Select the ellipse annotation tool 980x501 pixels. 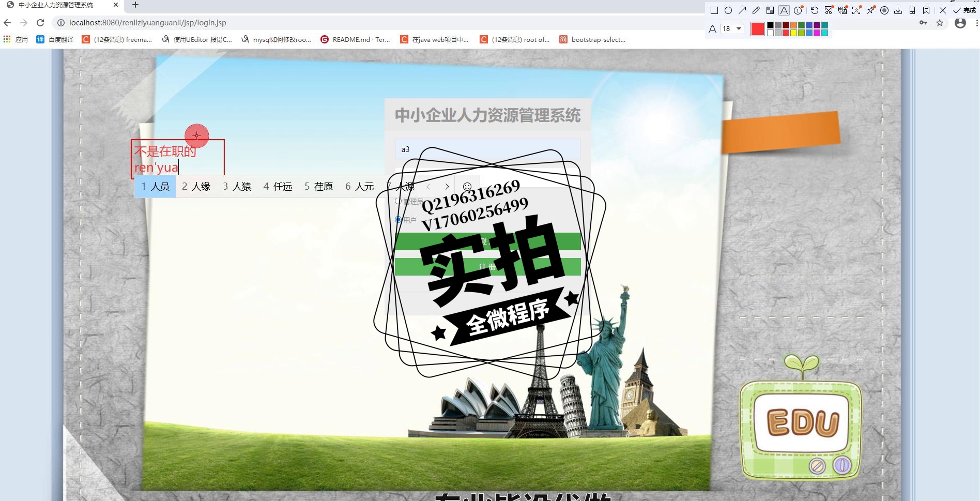pos(728,10)
